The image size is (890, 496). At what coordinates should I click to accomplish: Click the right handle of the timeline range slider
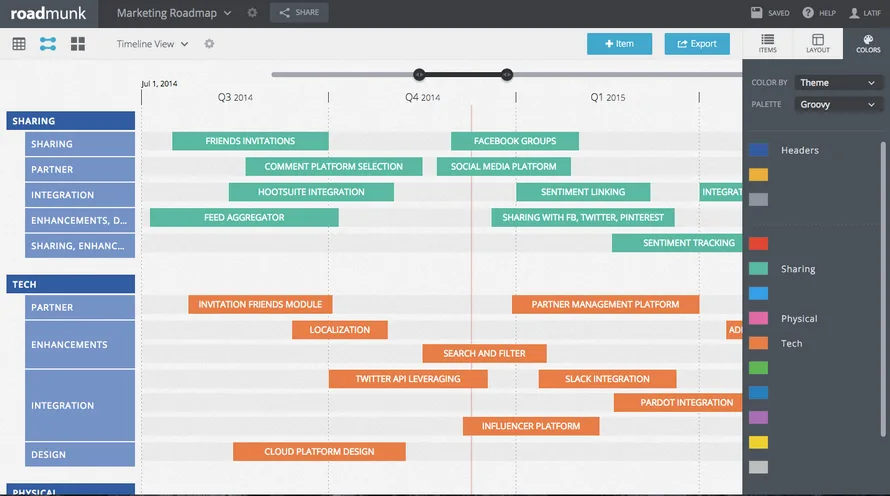[507, 74]
